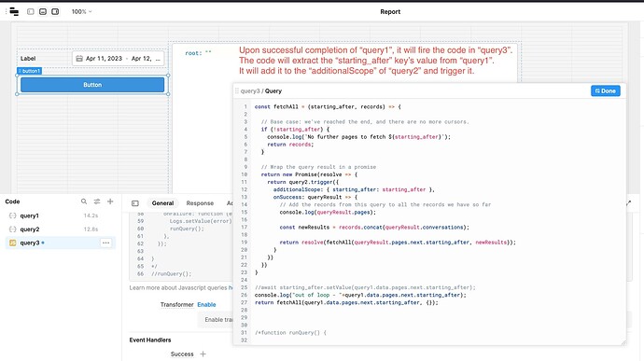Open the query3 more options menu

tap(106, 243)
